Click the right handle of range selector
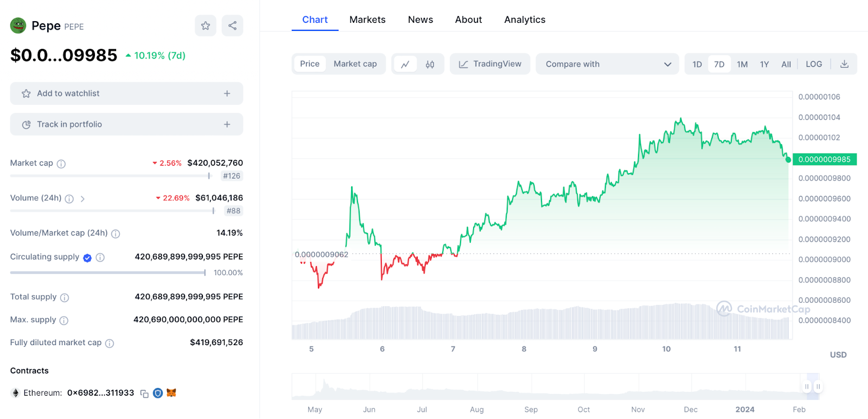 point(818,386)
